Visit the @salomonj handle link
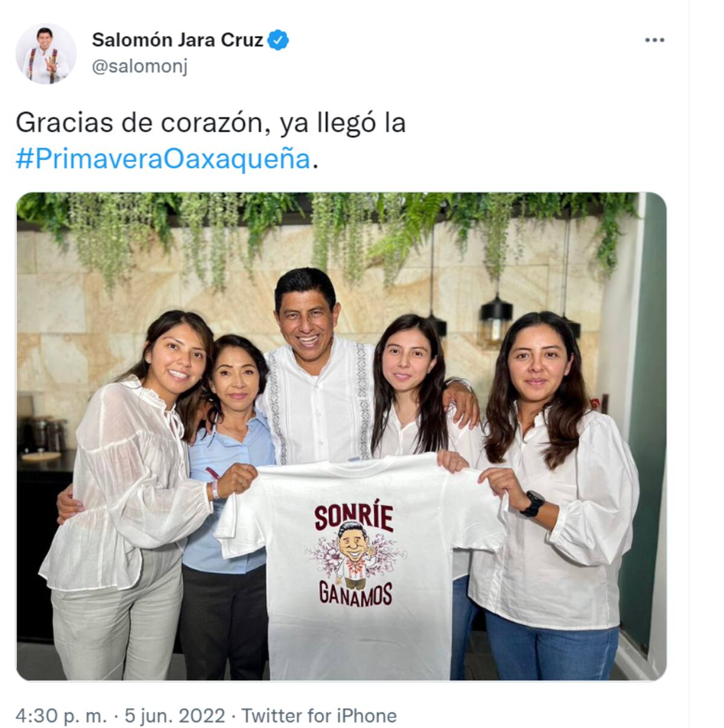Screen dimensions: 724x728 139,66
